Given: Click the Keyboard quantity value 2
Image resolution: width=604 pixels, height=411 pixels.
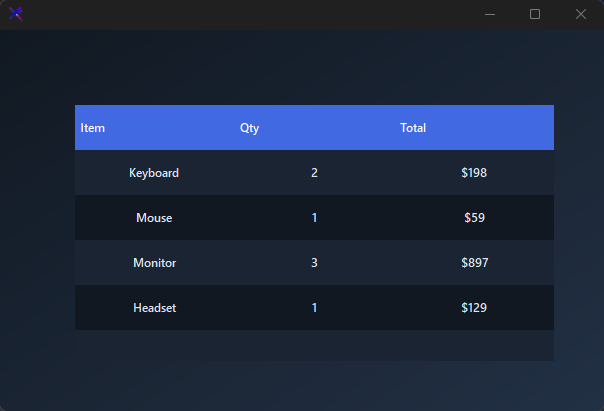Looking at the screenshot, I should pyautogui.click(x=314, y=173).
